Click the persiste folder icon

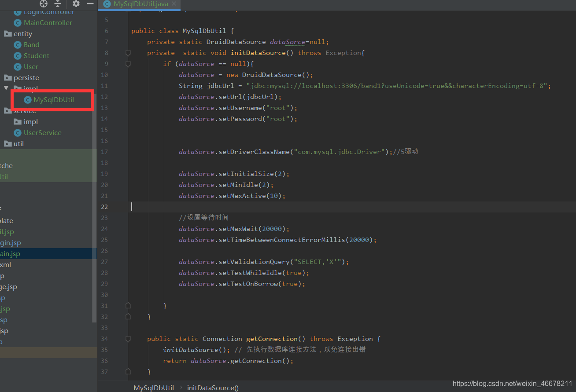coord(7,77)
